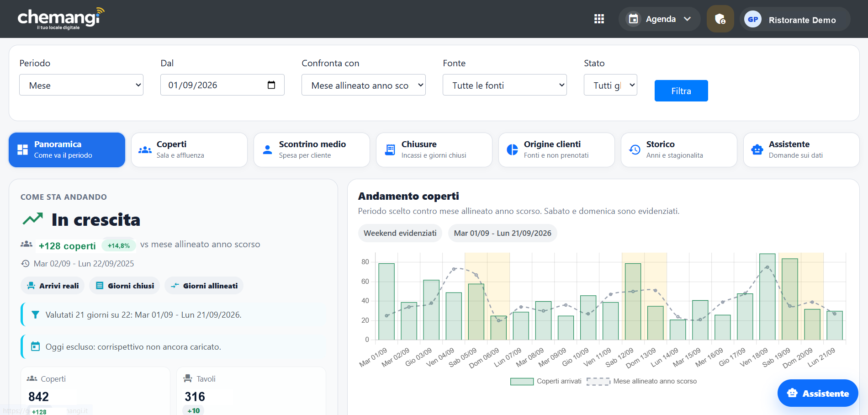
Task: Open the Fonte dropdown Tutte le fonti
Action: tap(505, 85)
